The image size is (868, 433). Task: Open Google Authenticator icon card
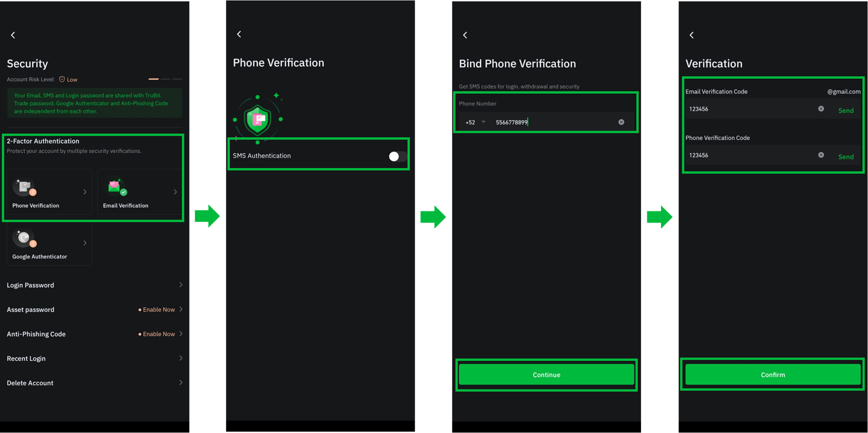pos(50,243)
